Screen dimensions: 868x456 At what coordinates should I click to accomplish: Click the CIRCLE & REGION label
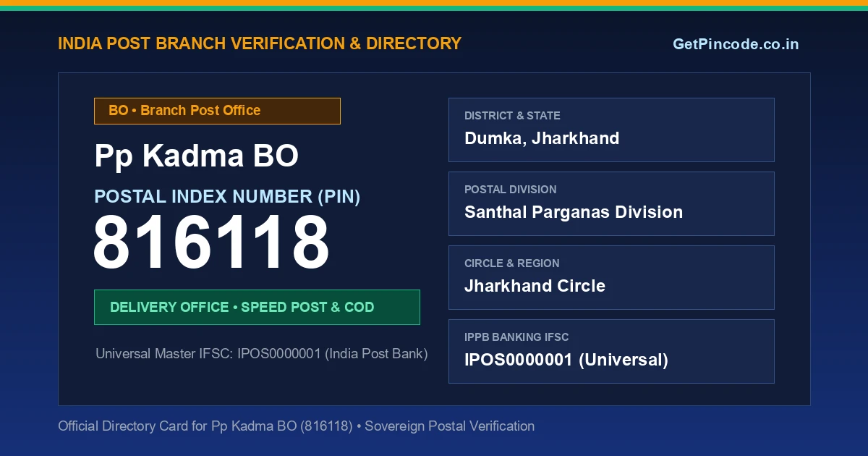click(512, 263)
